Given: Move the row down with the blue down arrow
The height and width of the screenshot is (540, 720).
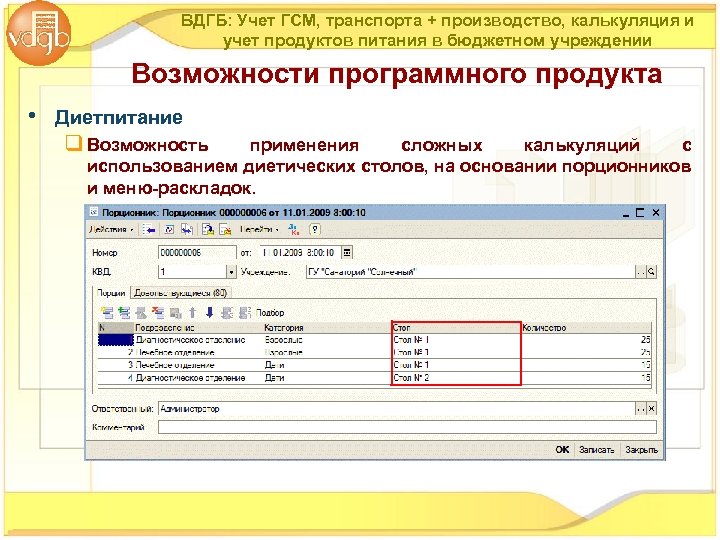Looking at the screenshot, I should click(209, 313).
